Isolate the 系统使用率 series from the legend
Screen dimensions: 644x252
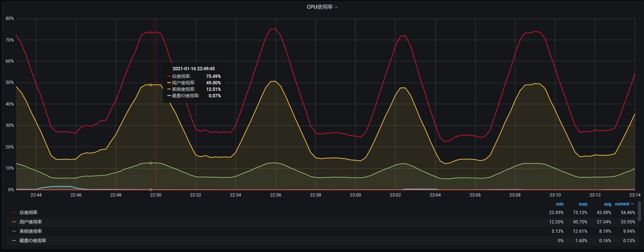click(31, 231)
